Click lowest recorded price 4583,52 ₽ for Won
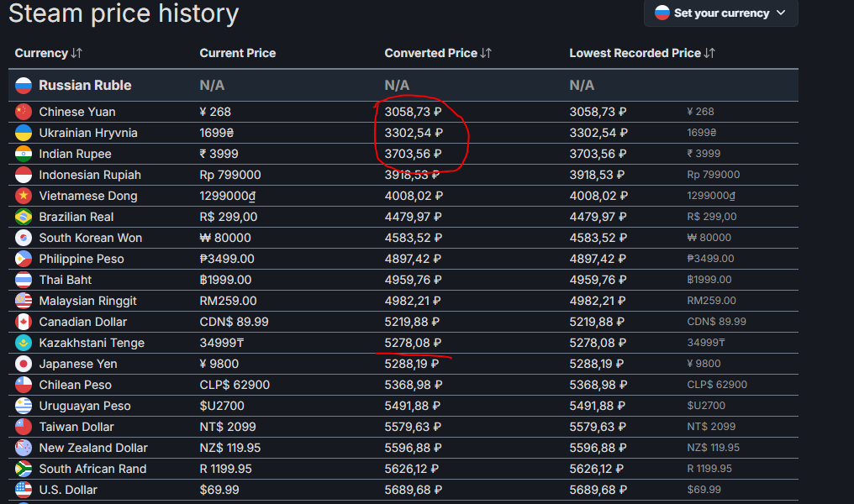 click(x=598, y=238)
